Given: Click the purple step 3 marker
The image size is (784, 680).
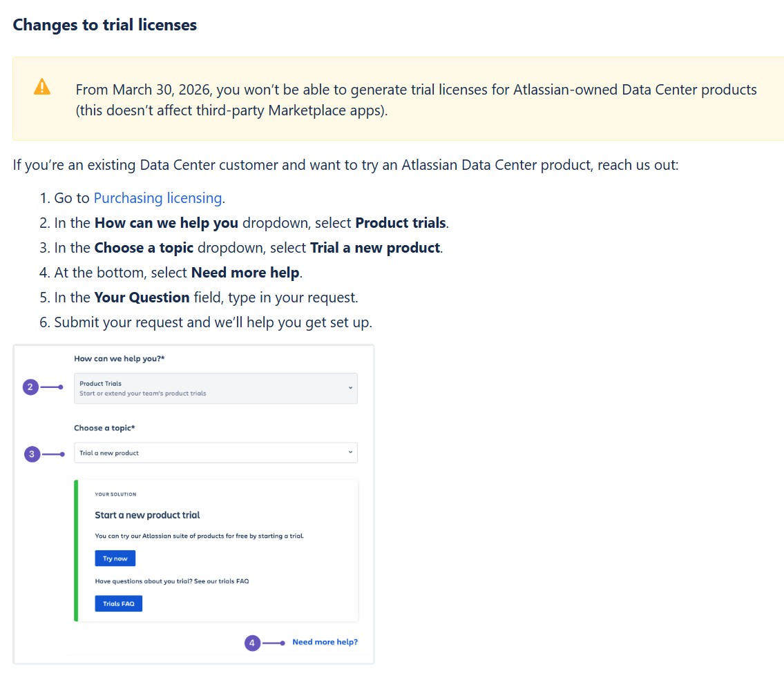Looking at the screenshot, I should 32,454.
